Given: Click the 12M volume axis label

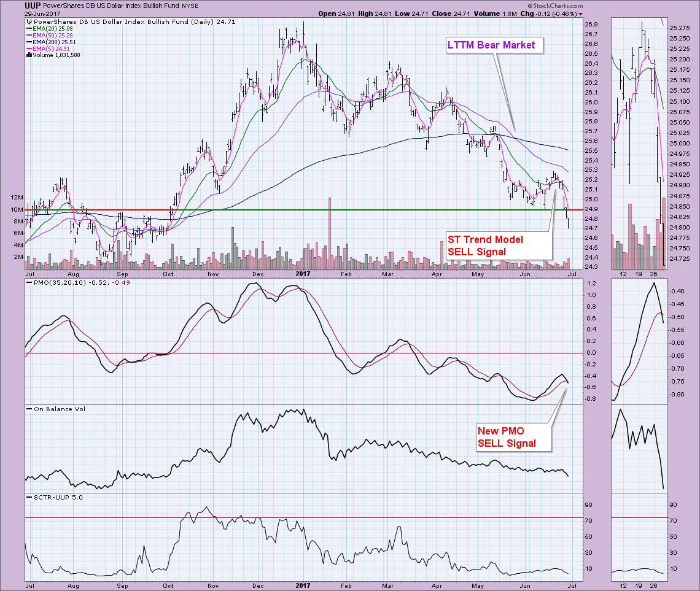Looking at the screenshot, I should tap(17, 197).
